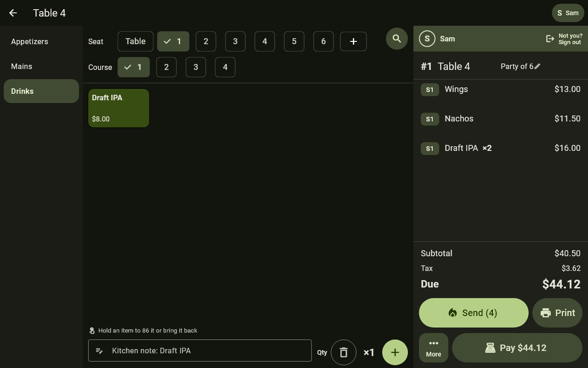The width and height of the screenshot is (588, 368).
Task: Select course 4
Action: [x=225, y=67]
